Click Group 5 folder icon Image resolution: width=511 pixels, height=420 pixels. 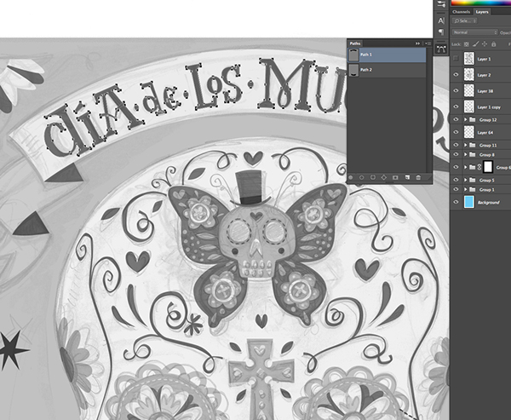[x=472, y=180]
